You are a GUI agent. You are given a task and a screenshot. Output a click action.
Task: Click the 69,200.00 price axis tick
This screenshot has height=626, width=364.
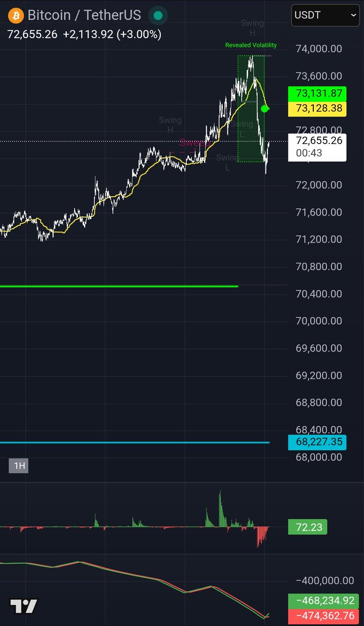click(319, 376)
